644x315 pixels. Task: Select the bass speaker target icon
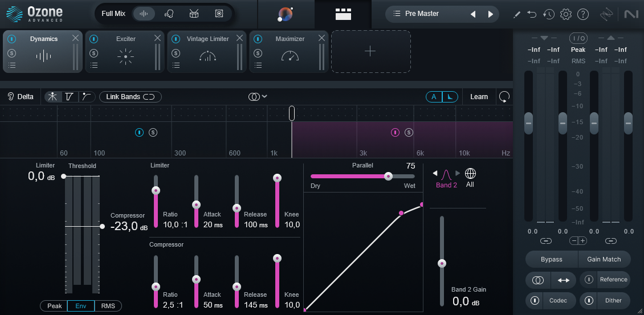pos(219,14)
